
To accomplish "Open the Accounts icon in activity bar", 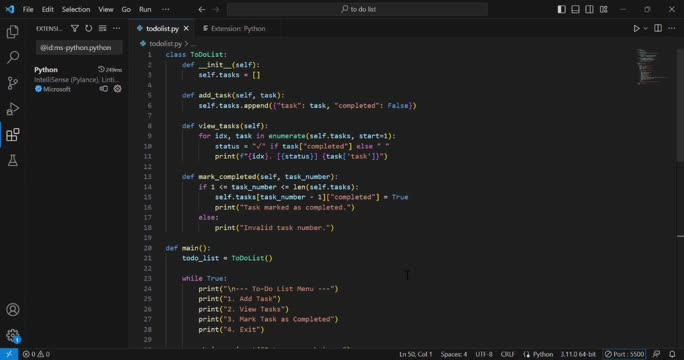I will (x=13, y=309).
